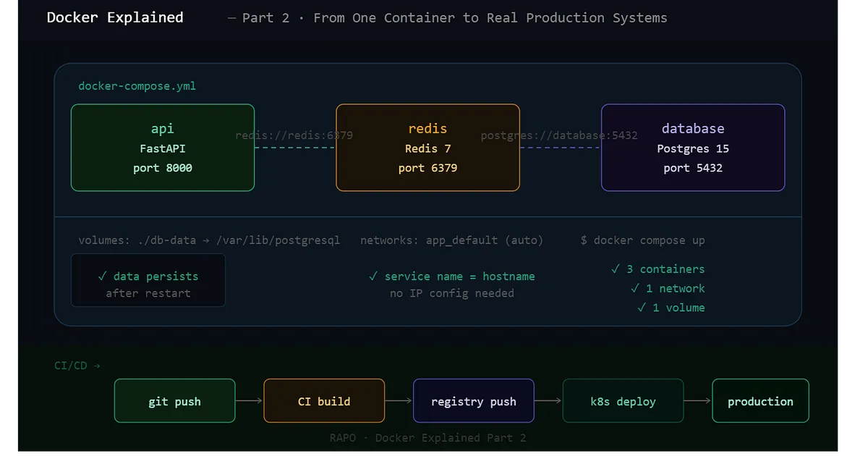The height and width of the screenshot is (456, 868).
Task: Click the production pipeline stage
Action: [760, 400]
